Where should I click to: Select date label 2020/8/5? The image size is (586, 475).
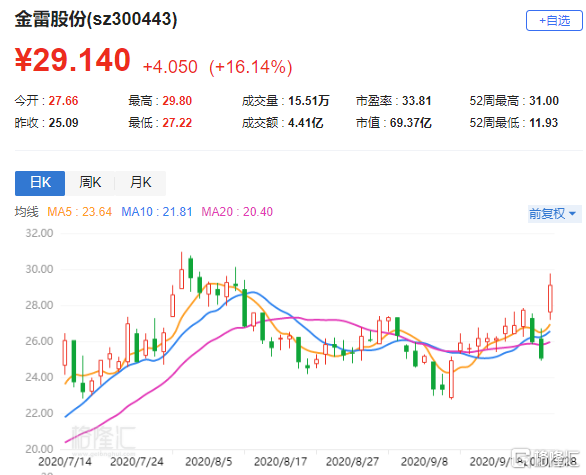[x=209, y=462]
